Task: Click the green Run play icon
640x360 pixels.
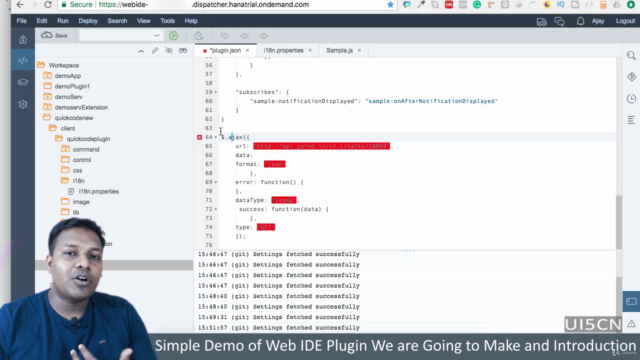Action: 173,36
